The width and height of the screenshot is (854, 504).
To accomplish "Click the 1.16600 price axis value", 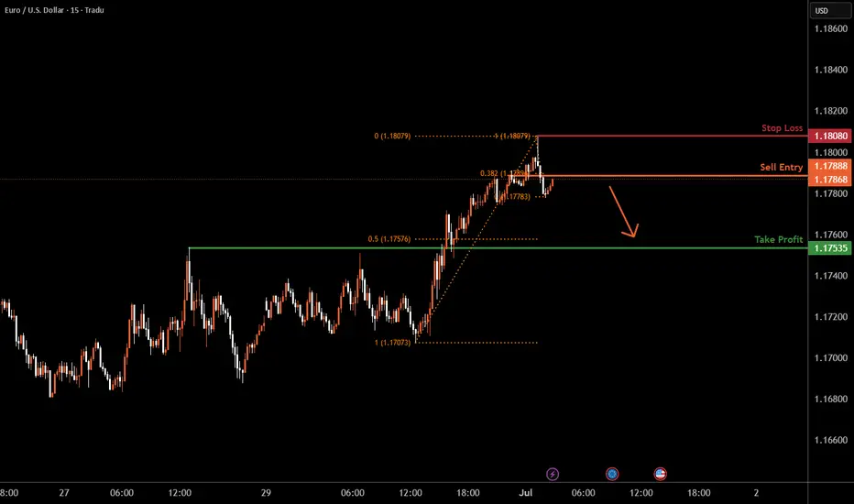I will click(x=830, y=440).
